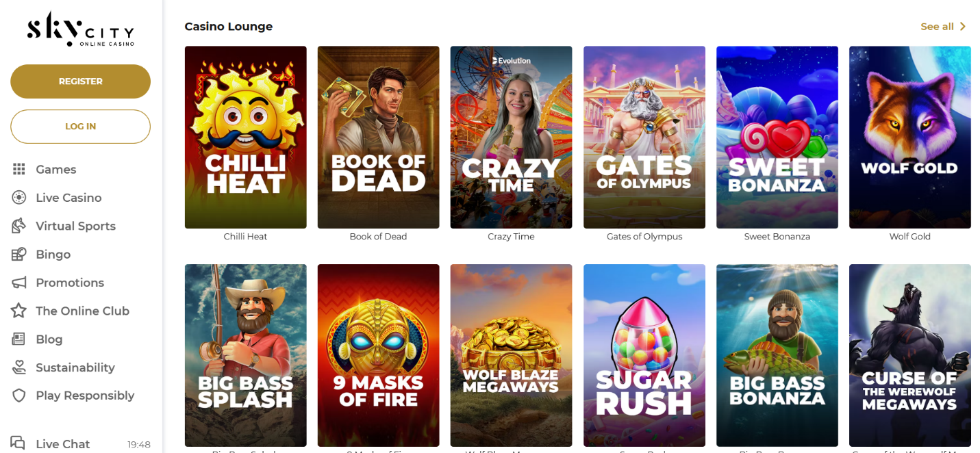
Task: Click the Bingo icon in sidebar
Action: pyautogui.click(x=18, y=254)
